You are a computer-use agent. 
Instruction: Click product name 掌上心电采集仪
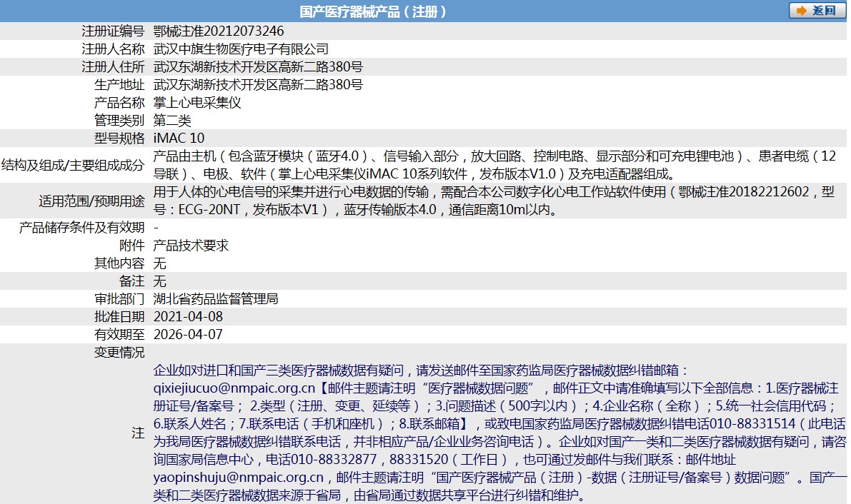click(197, 103)
